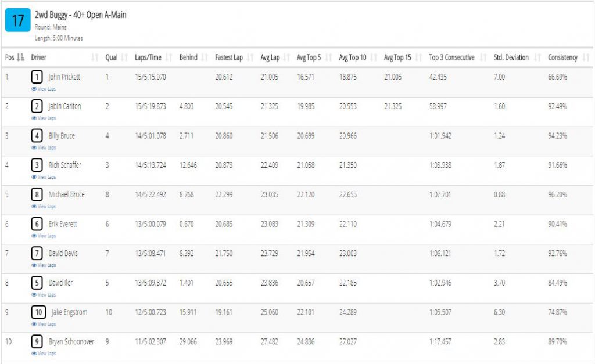The image size is (595, 364).
Task: Click car number 5 badge for David Iler
Action: [x=37, y=283]
